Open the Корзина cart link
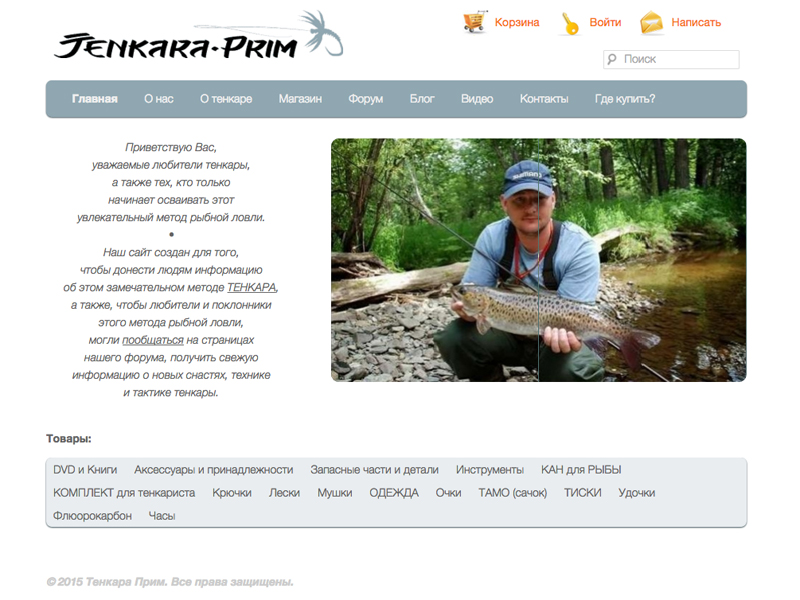The width and height of the screenshot is (800, 600). pos(517,22)
